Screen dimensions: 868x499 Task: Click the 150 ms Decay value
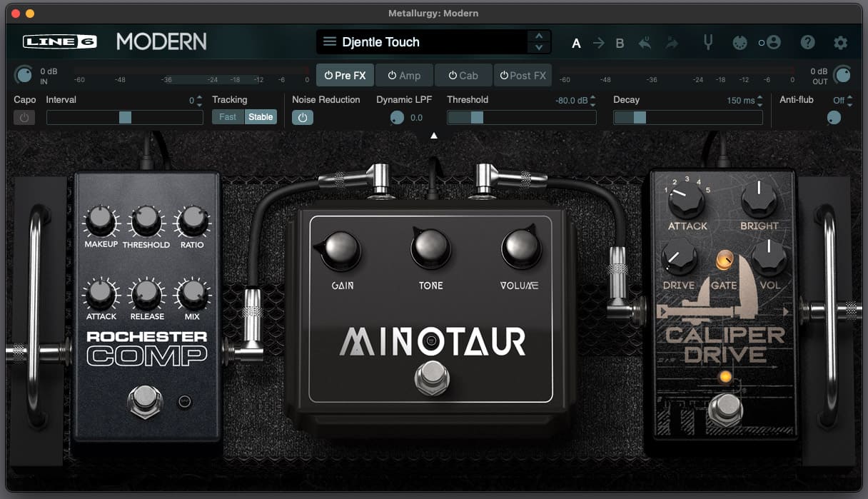(x=740, y=101)
